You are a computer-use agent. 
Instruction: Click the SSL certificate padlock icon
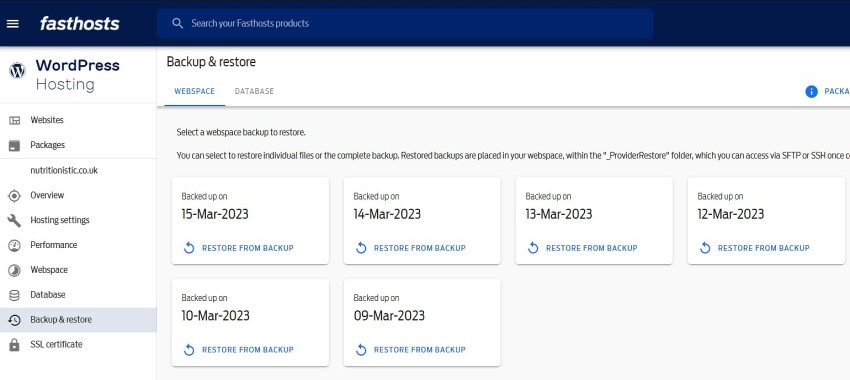pos(15,345)
